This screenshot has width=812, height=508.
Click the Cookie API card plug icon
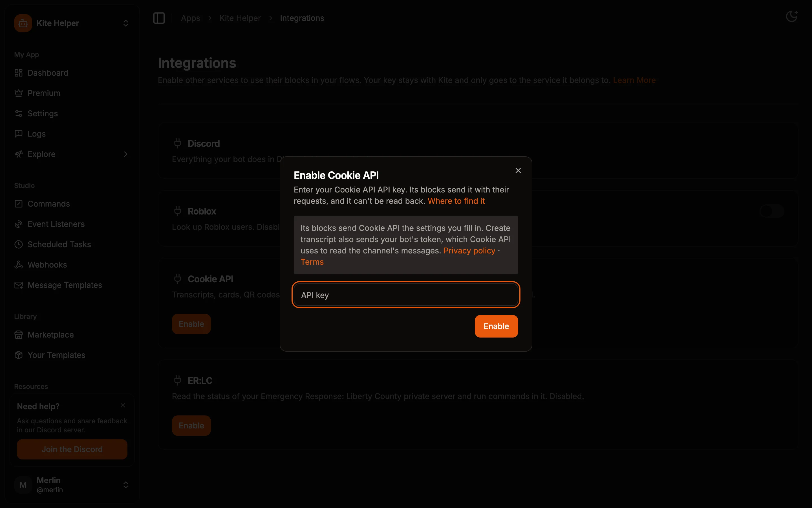(178, 279)
